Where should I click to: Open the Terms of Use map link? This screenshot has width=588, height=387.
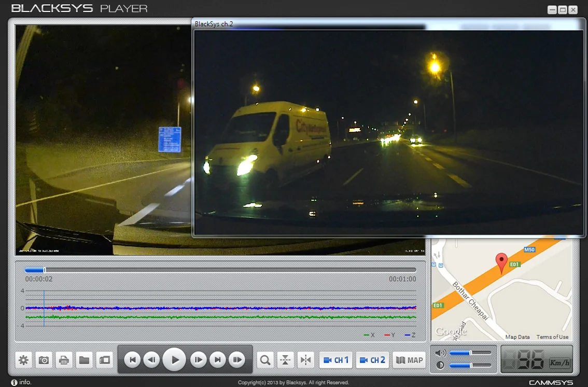tap(552, 337)
